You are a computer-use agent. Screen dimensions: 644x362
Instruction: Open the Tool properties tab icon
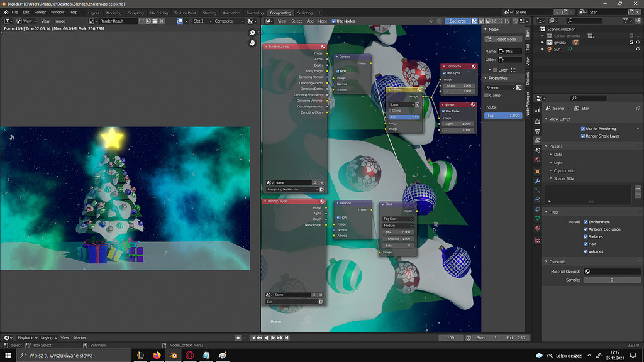[x=538, y=110]
